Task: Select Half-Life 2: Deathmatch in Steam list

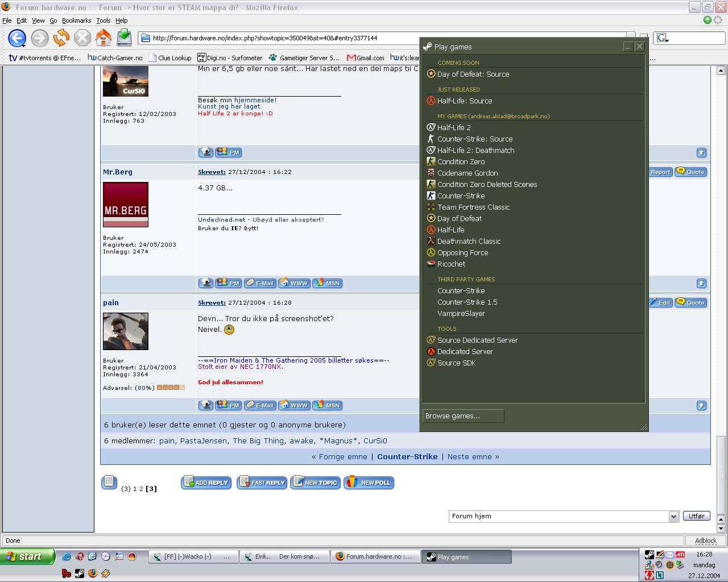Action: click(475, 150)
